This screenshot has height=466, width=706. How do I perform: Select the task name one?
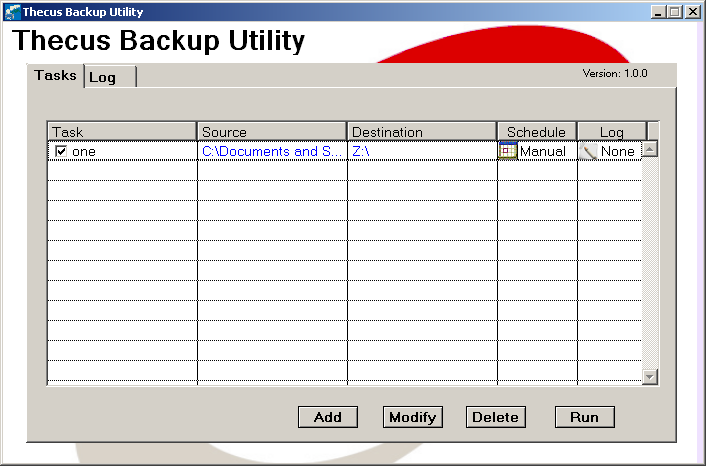point(84,152)
